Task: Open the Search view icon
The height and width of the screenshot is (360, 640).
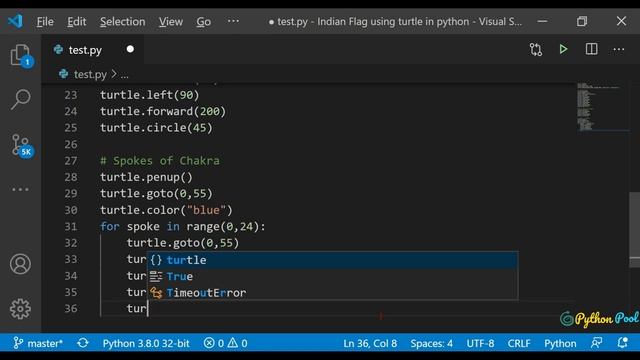Action: point(20,99)
